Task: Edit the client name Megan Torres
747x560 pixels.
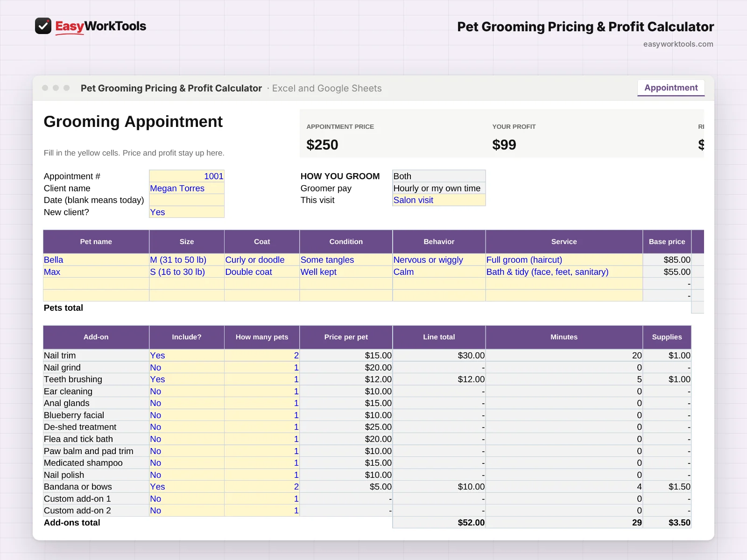Action: pos(187,188)
